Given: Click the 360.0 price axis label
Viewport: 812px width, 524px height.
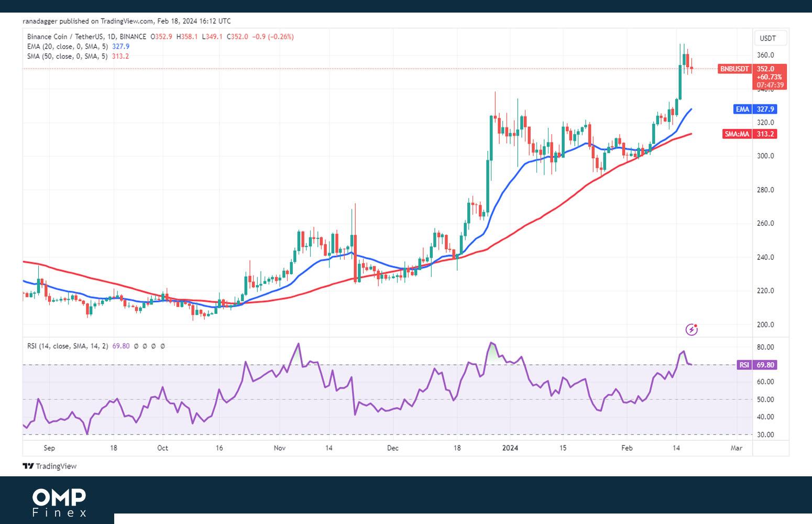Looking at the screenshot, I should 765,55.
